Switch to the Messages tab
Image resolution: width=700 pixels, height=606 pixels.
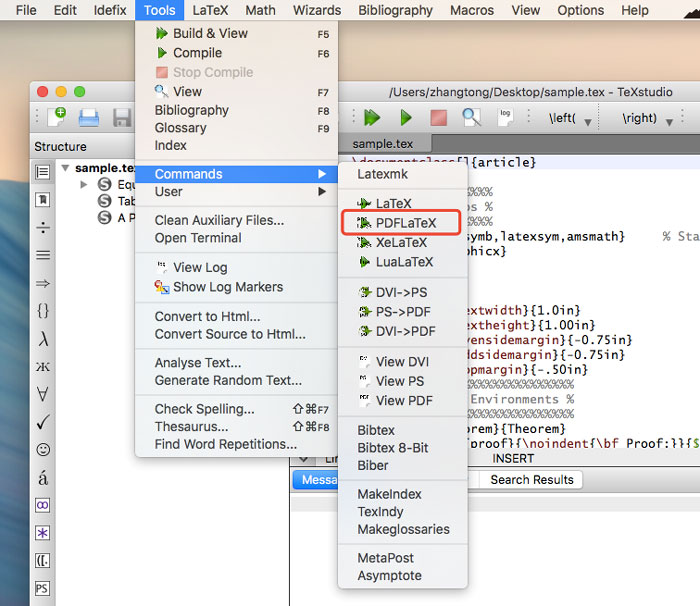pyautogui.click(x=316, y=480)
